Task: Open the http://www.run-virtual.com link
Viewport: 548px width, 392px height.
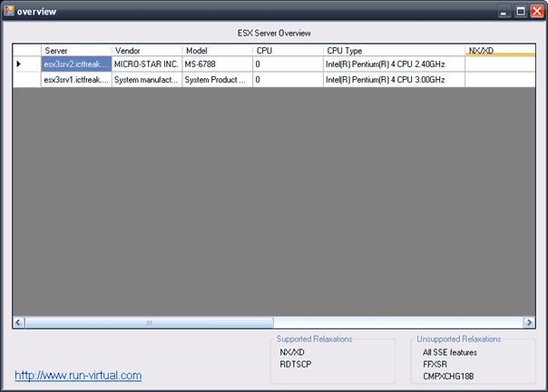Action: pos(78,376)
